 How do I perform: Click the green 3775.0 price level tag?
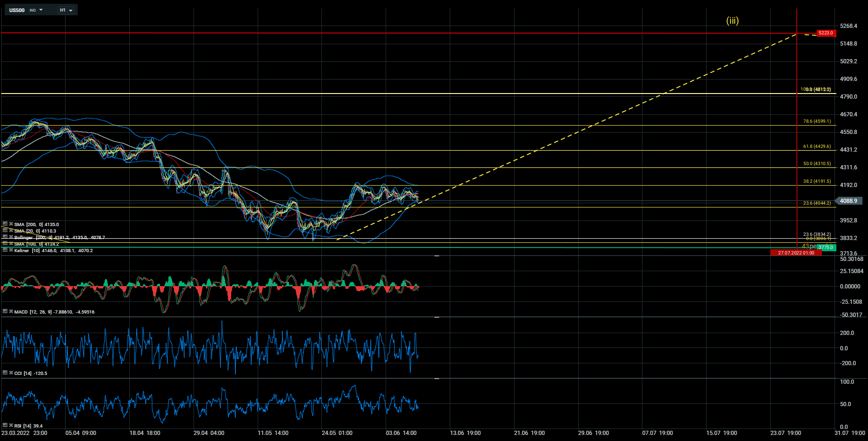coord(826,247)
